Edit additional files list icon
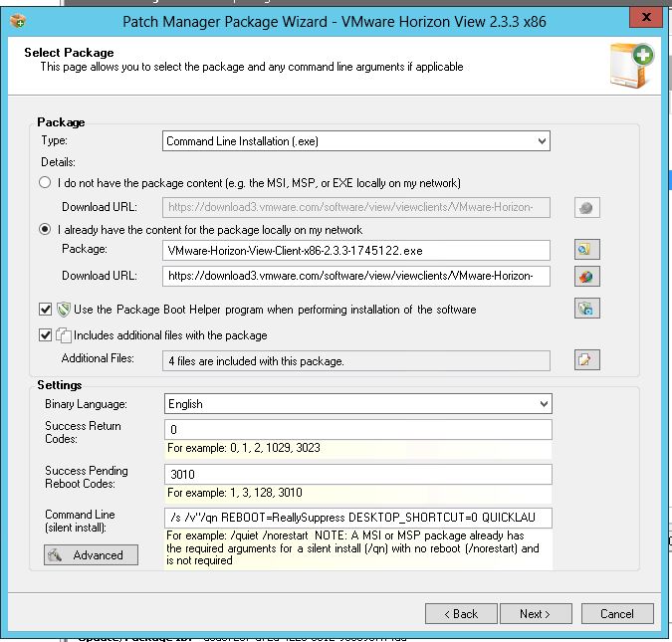The height and width of the screenshot is (642, 672). (x=586, y=359)
